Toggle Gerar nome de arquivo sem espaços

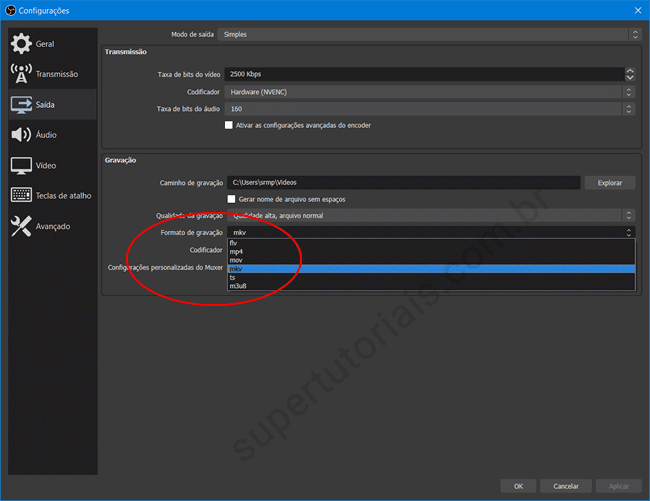(x=232, y=199)
